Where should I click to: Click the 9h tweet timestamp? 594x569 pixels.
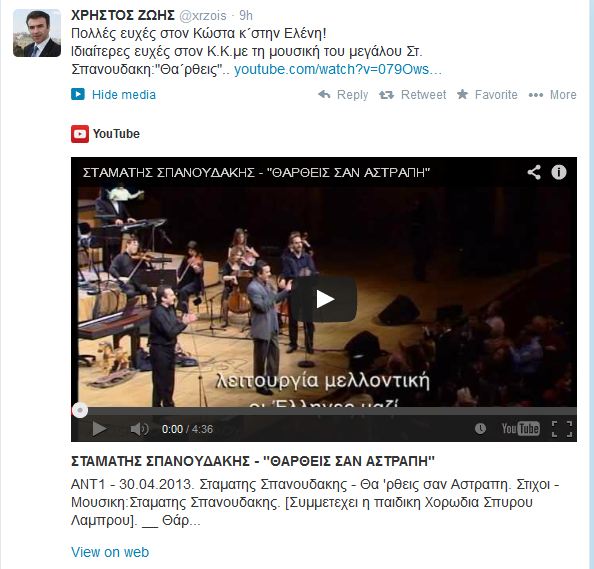245,16
